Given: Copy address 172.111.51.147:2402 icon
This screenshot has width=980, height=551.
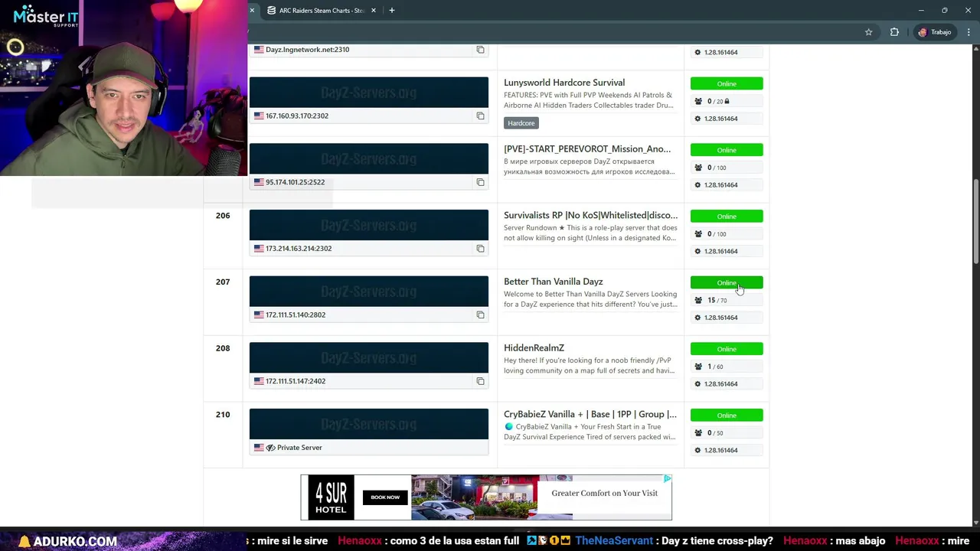Looking at the screenshot, I should pyautogui.click(x=480, y=381).
